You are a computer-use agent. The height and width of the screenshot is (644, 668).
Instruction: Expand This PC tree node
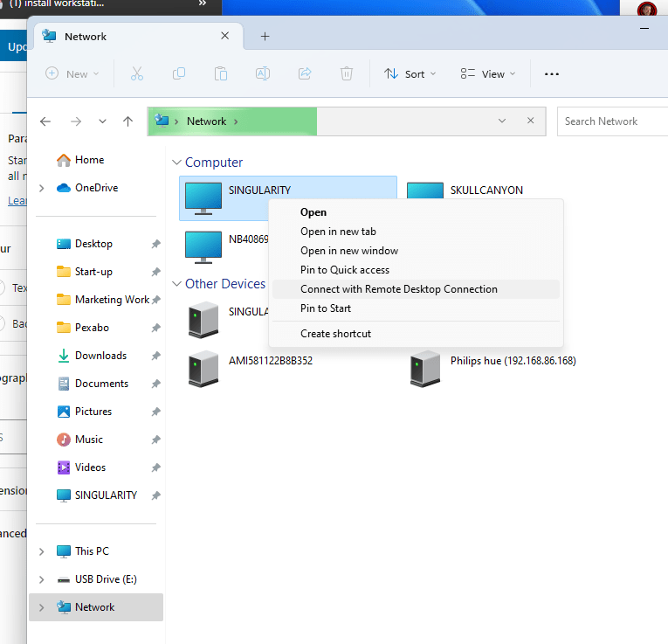[41, 551]
